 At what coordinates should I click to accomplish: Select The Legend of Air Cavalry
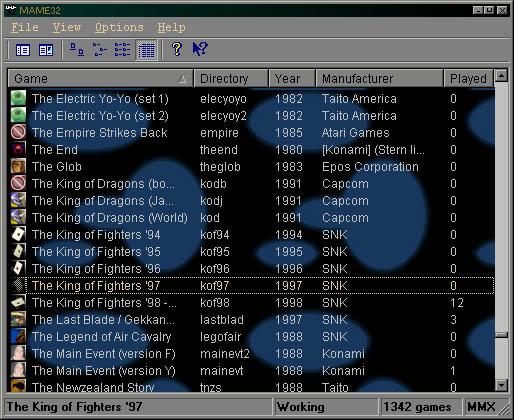coord(101,337)
